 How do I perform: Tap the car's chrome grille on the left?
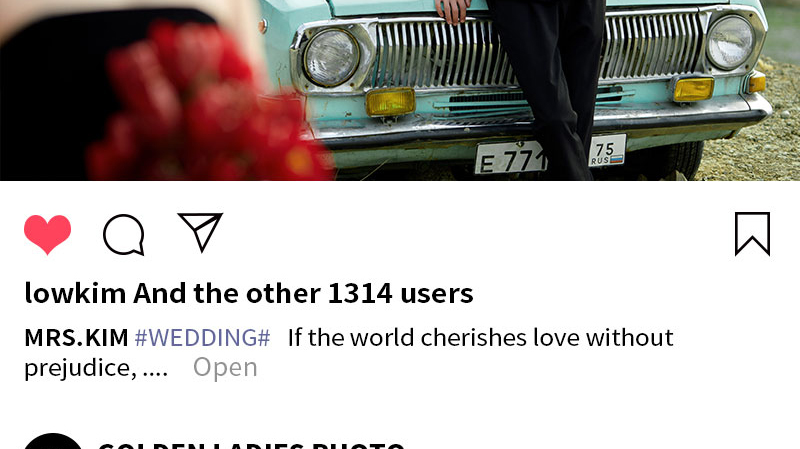(x=446, y=54)
